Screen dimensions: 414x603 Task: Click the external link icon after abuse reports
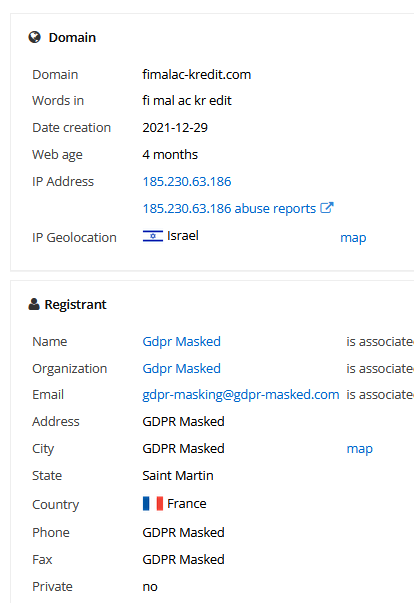coord(327,208)
